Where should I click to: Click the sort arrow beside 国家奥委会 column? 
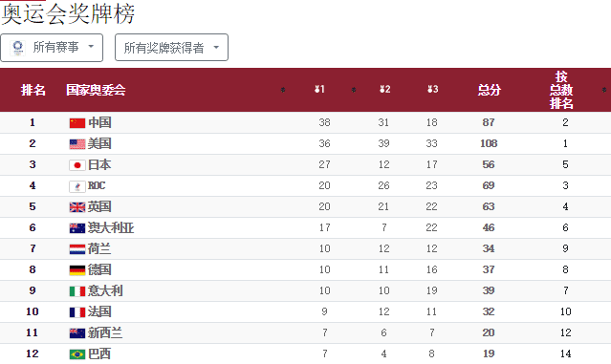pos(283,90)
